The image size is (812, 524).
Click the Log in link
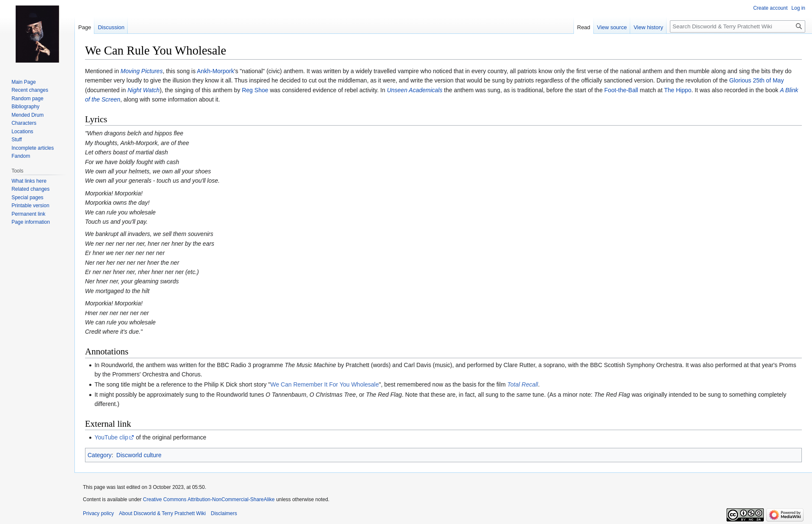pyautogui.click(x=798, y=8)
